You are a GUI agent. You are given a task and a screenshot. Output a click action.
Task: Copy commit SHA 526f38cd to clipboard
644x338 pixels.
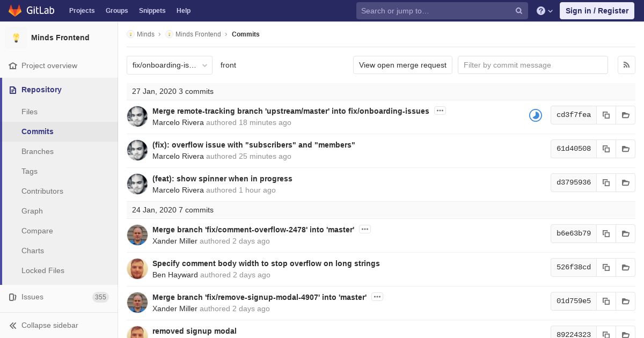tap(606, 267)
